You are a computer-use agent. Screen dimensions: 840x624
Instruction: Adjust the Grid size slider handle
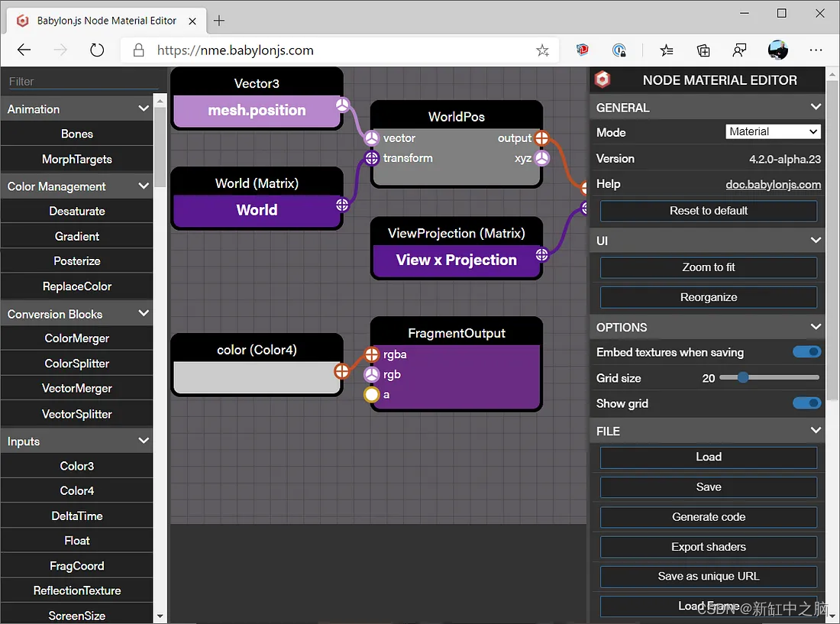[743, 377]
